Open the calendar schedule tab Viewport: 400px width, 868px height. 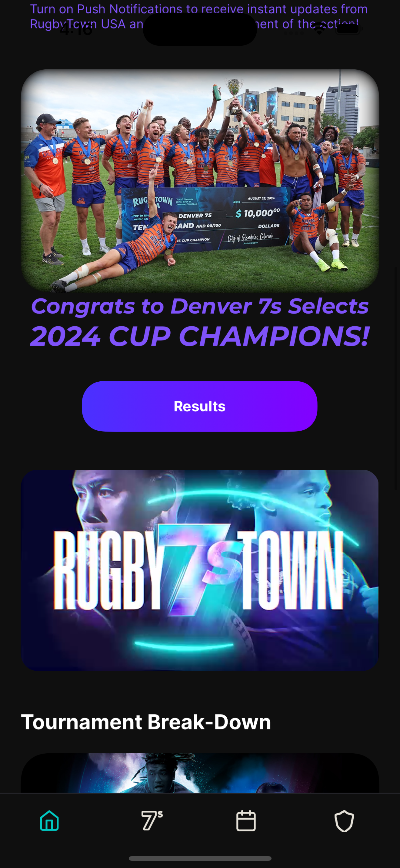point(246,820)
